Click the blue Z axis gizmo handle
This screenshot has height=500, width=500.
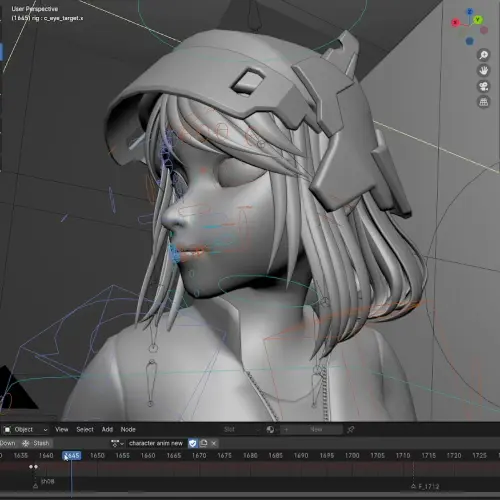470,12
